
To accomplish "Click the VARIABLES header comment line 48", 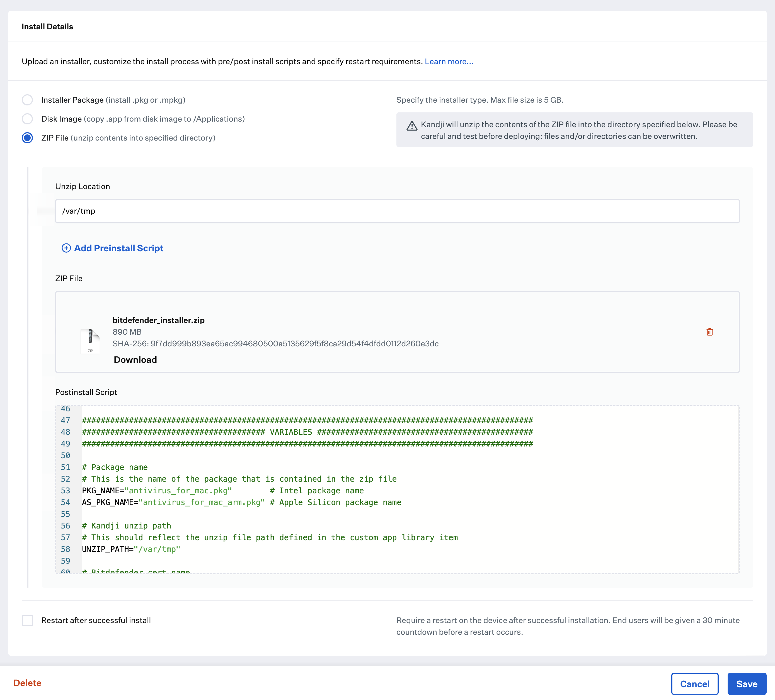I will click(x=307, y=432).
